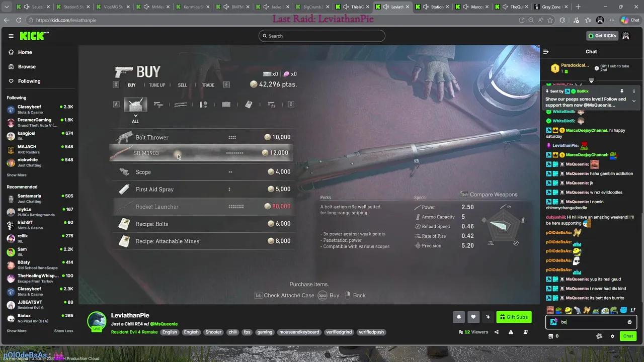
Task: Click the 12 Viewers count
Action: (473, 332)
